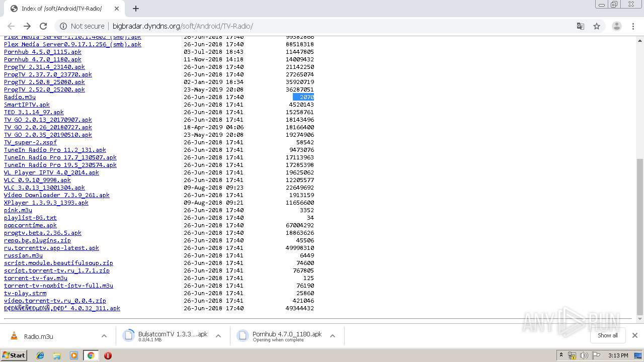This screenshot has height=362, width=644.
Task: Open repo.bg.plugins.zip link
Action: click(x=37, y=240)
